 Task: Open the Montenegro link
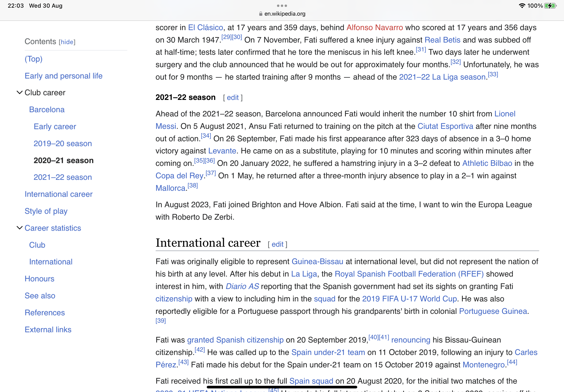[x=483, y=365]
